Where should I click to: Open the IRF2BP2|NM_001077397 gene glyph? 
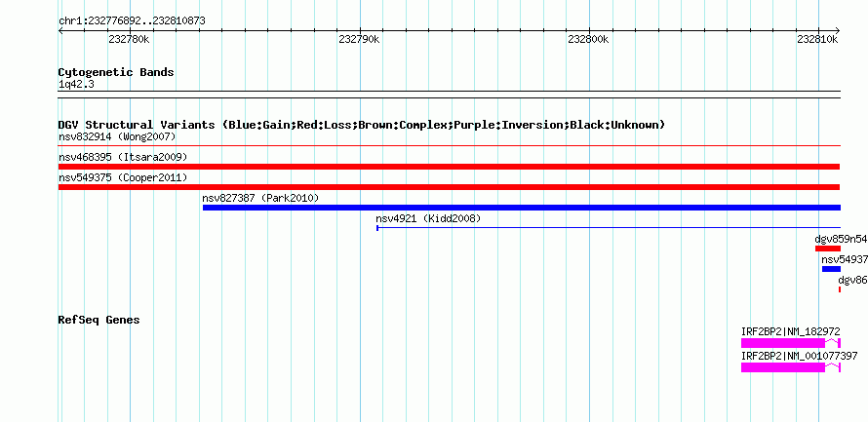point(791,367)
